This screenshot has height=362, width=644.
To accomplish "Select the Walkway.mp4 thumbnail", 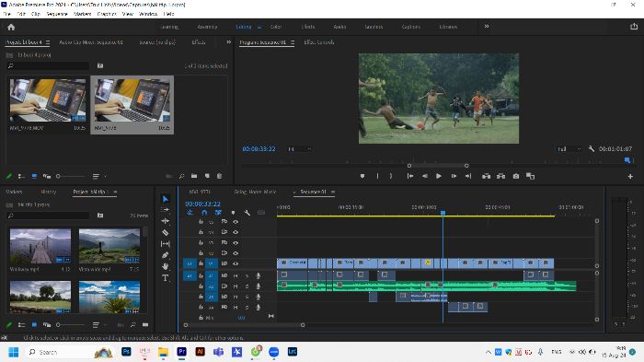I will (40, 246).
